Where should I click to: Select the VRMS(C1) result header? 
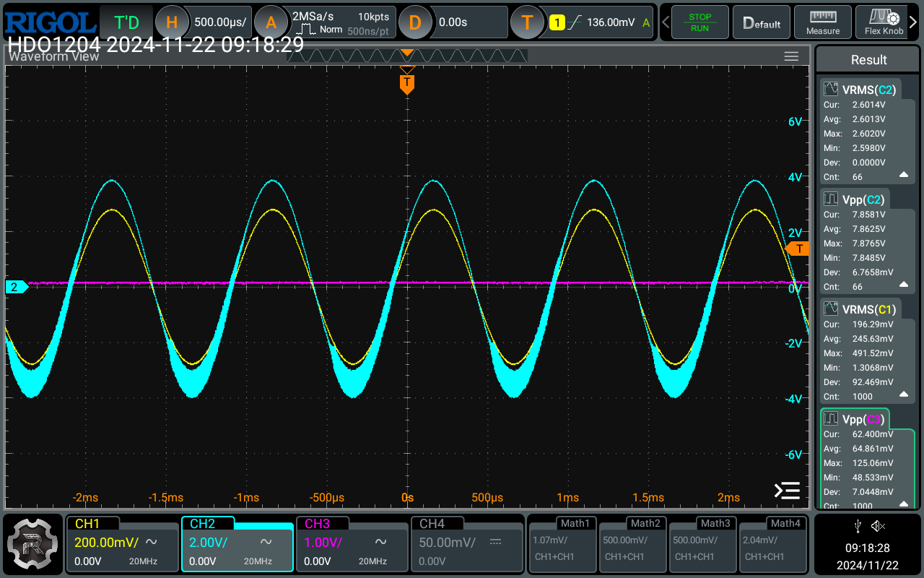click(860, 309)
